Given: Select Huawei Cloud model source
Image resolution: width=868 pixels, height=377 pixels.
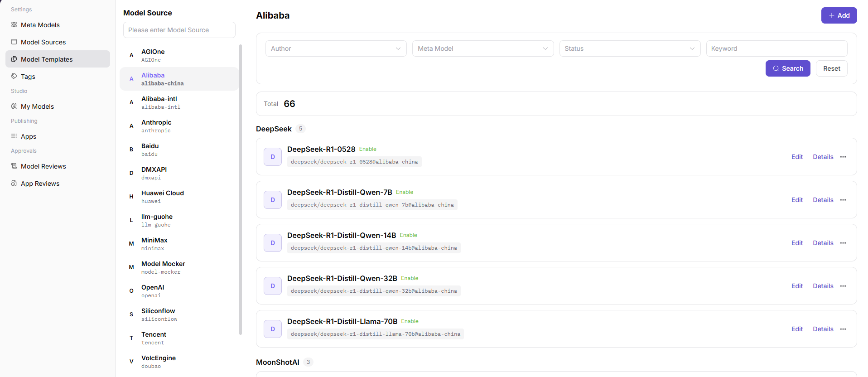Looking at the screenshot, I should click(x=179, y=197).
